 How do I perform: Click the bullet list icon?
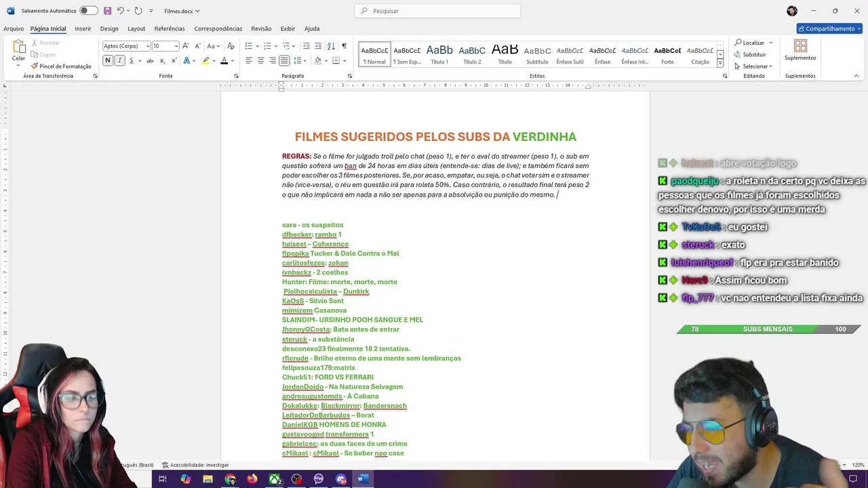click(248, 46)
